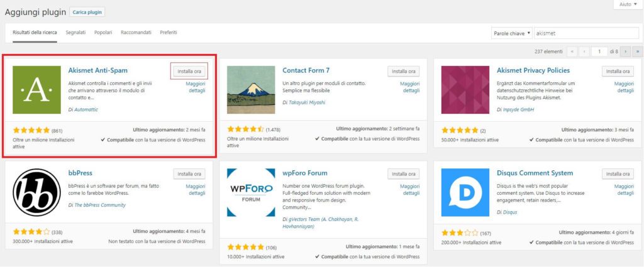Expand the Aiuto help panel
This screenshot has width=644, height=267.
click(x=626, y=4)
